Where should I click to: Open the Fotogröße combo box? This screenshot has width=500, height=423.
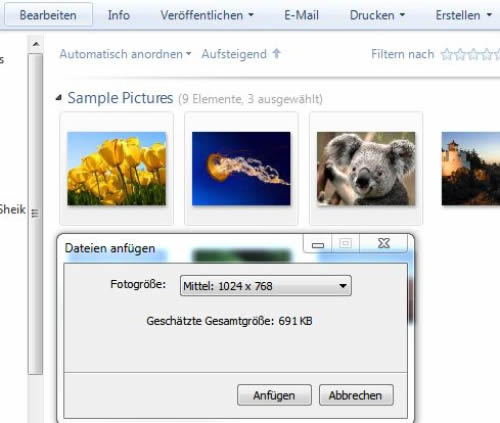pyautogui.click(x=266, y=286)
